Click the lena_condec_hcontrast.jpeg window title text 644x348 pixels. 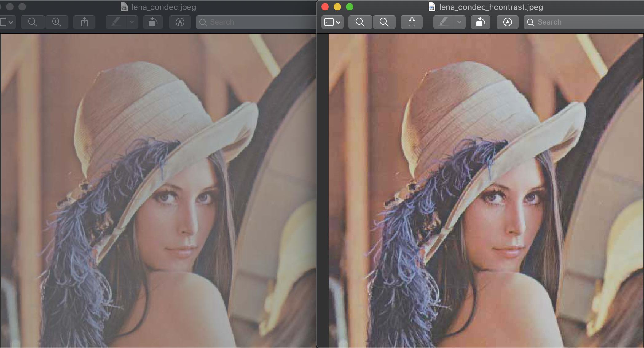(x=491, y=7)
